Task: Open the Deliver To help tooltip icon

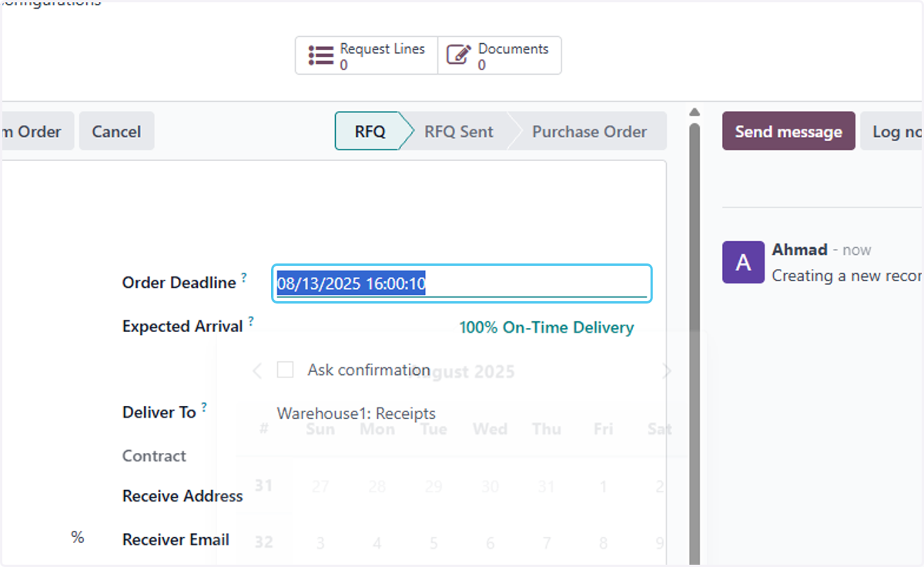Action: tap(204, 406)
